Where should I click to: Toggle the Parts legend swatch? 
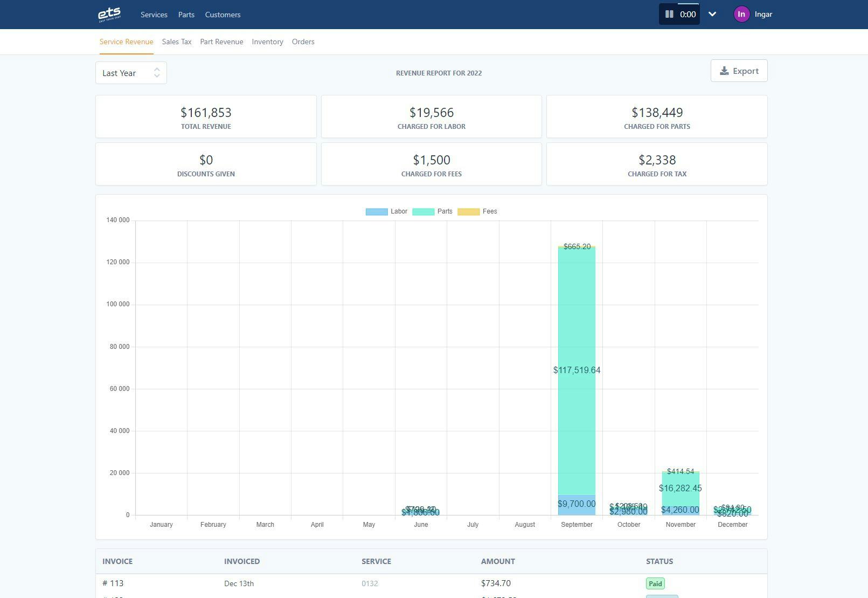(x=423, y=211)
